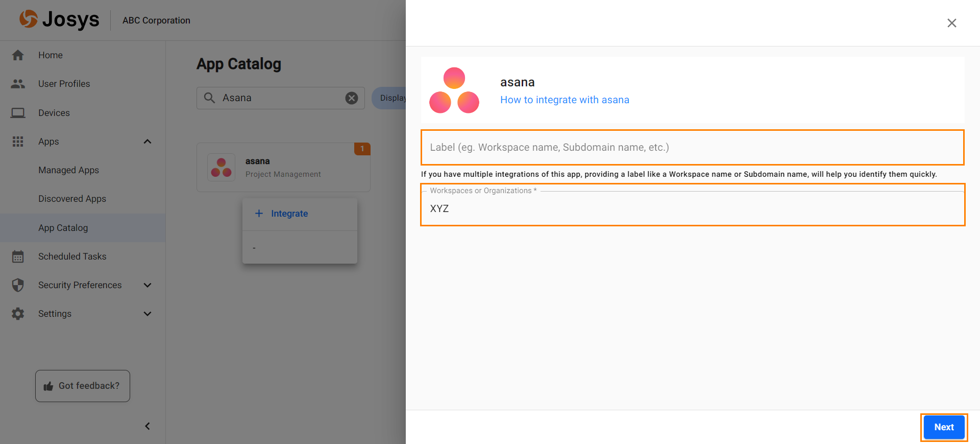Click the Devices laptop icon
This screenshot has width=980, height=444.
pyautogui.click(x=18, y=113)
